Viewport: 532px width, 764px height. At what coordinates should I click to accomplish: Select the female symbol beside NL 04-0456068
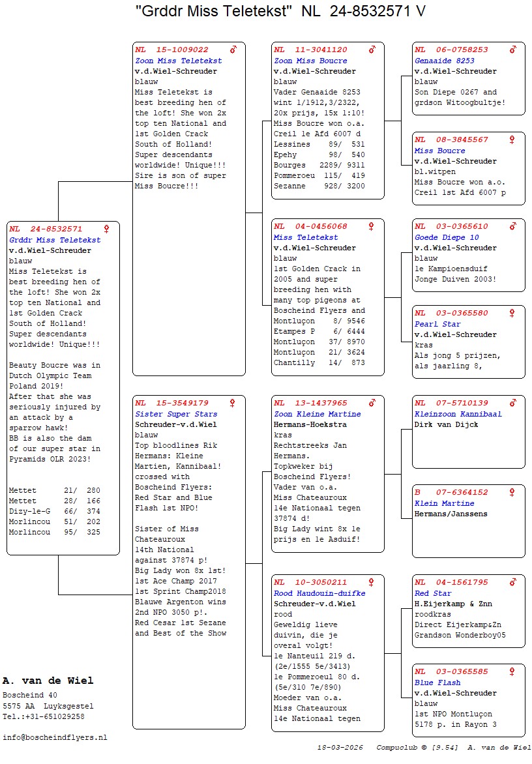[x=372, y=226]
